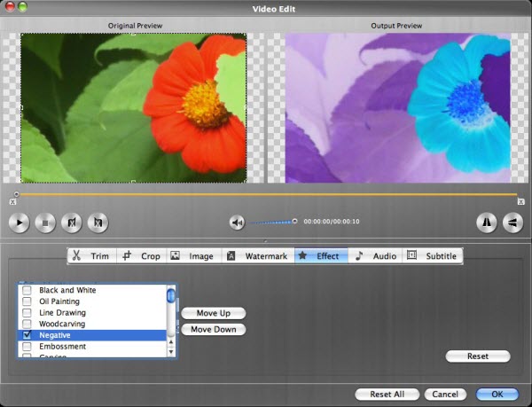This screenshot has height=407, width=532.
Task: Click the Reset button
Action: pyautogui.click(x=478, y=356)
